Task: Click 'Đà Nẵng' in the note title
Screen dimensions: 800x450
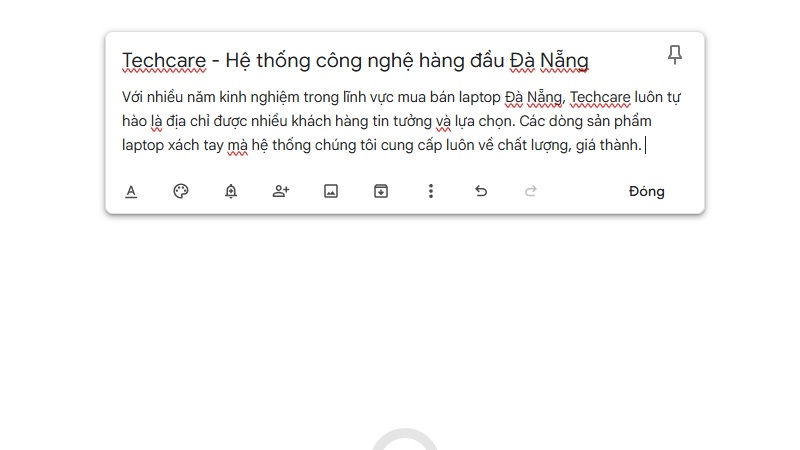Action: 549,61
